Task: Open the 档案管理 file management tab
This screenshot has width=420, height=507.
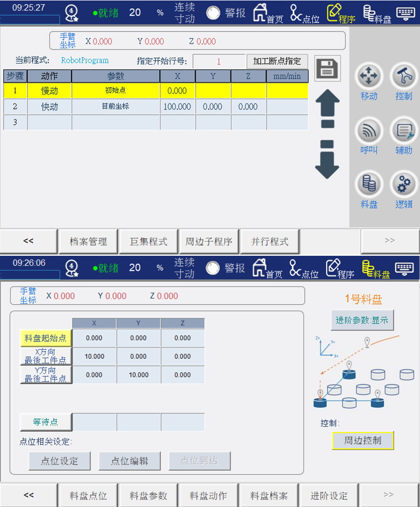Action: point(88,241)
